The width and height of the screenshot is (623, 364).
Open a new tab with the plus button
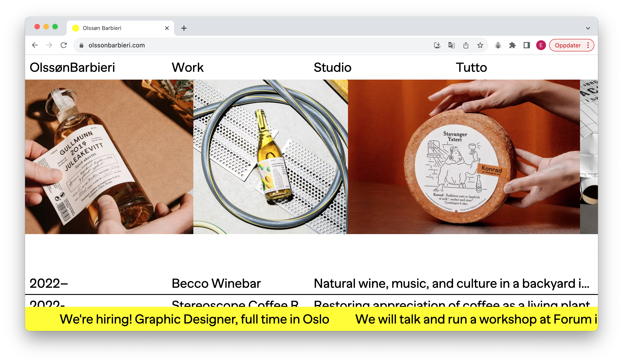[184, 28]
